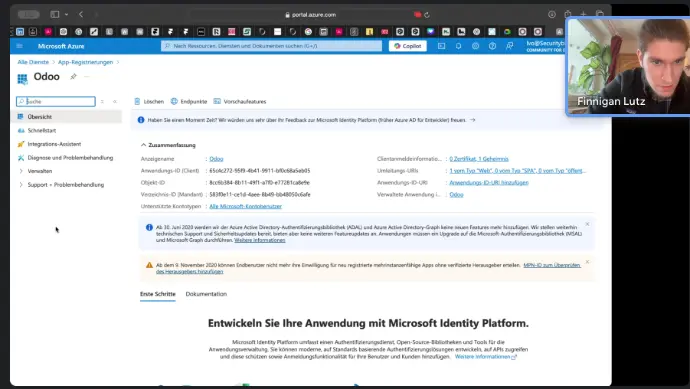This screenshot has height=389, width=690.
Task: Click the Vorschaufeatures button
Action: (x=240, y=101)
